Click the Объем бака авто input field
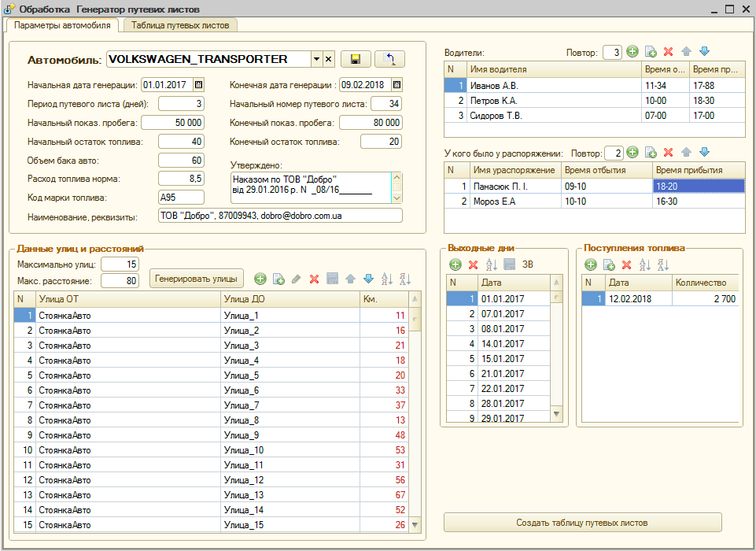This screenshot has width=756, height=551. (181, 161)
